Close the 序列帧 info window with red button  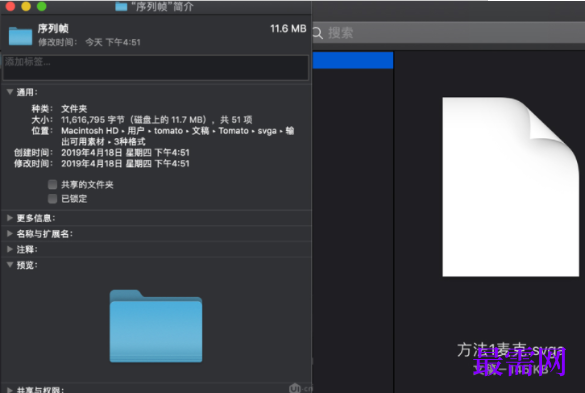click(x=10, y=6)
